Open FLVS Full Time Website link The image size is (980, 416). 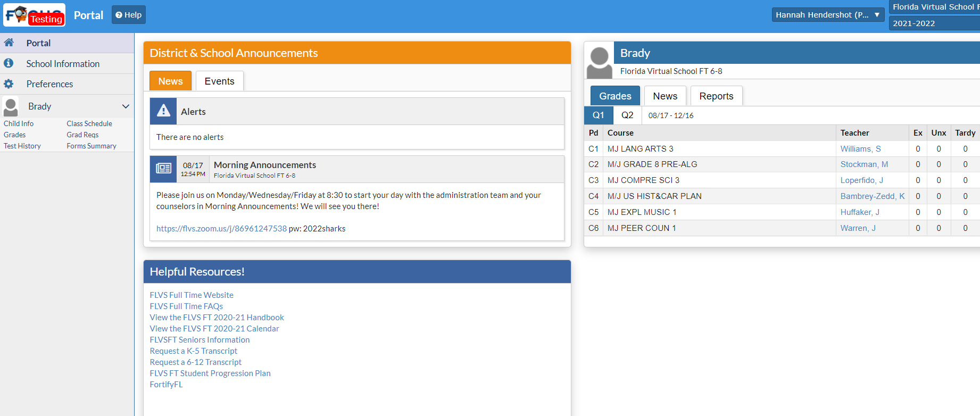click(x=192, y=295)
